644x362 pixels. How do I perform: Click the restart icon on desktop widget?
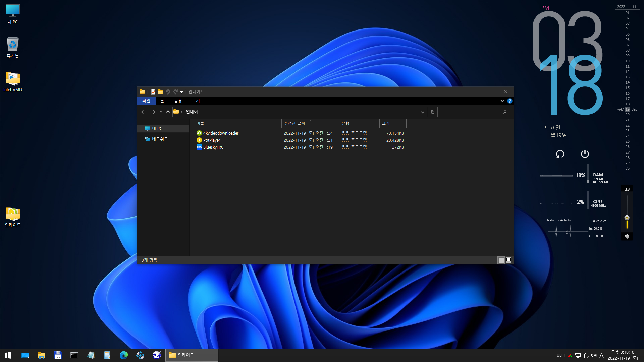point(560,154)
